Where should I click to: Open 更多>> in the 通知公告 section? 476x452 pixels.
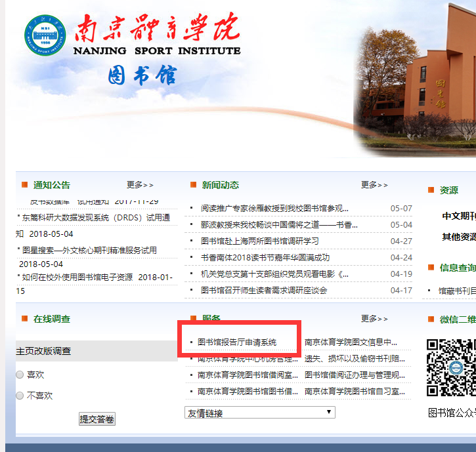[140, 185]
